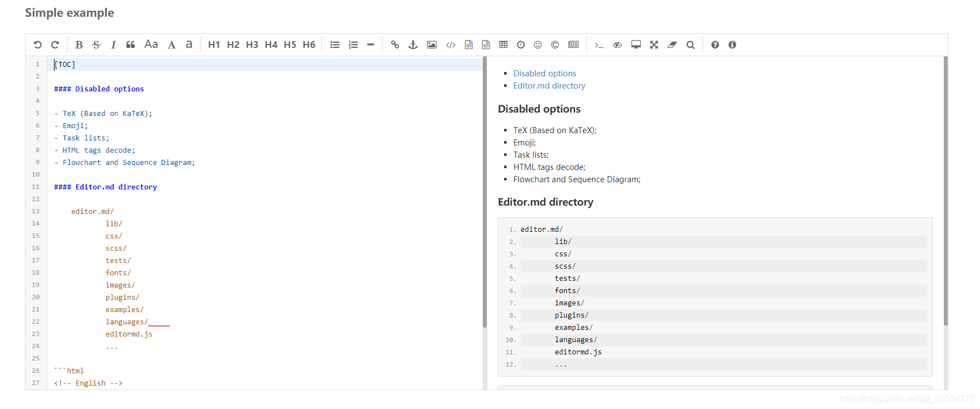Insert H2 heading
Image resolution: width=980 pixels, height=409 pixels.
point(233,45)
